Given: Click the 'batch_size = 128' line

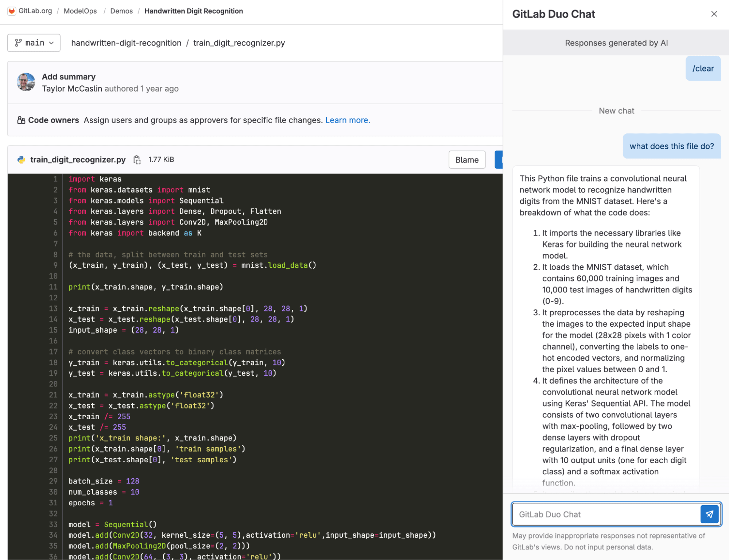Looking at the screenshot, I should [104, 481].
